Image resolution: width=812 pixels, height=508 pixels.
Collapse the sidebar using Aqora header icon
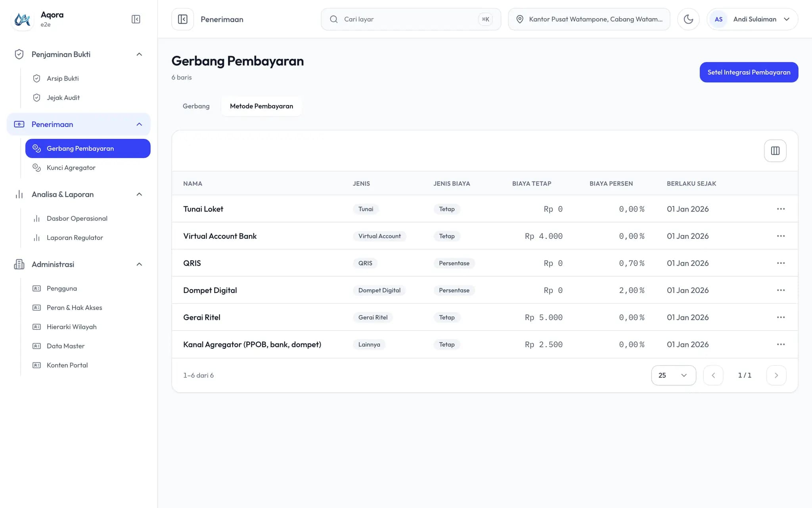[136, 19]
